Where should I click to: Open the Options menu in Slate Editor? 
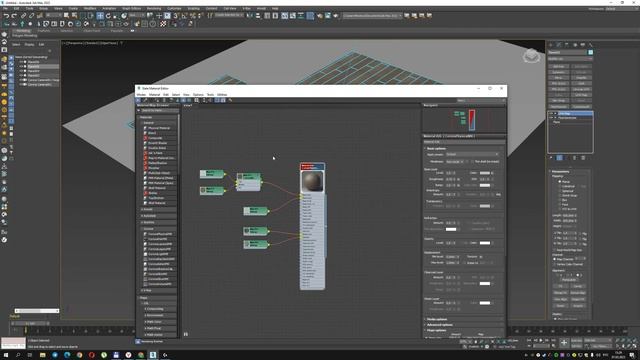tap(198, 94)
